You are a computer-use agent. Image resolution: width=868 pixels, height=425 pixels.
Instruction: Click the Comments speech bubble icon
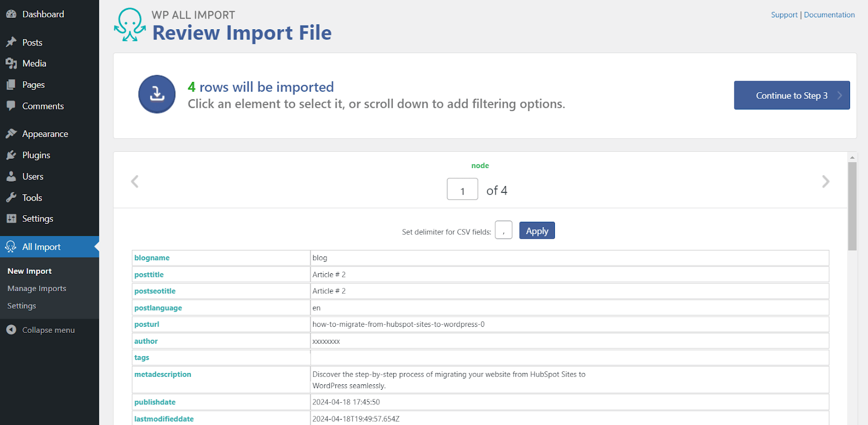(11, 106)
